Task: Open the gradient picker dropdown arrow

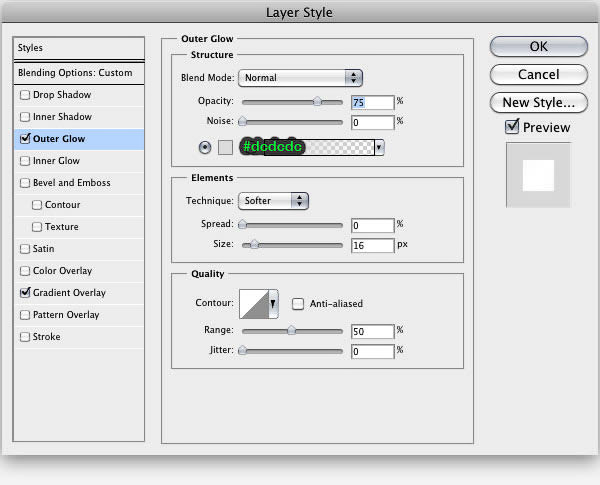Action: click(x=379, y=147)
